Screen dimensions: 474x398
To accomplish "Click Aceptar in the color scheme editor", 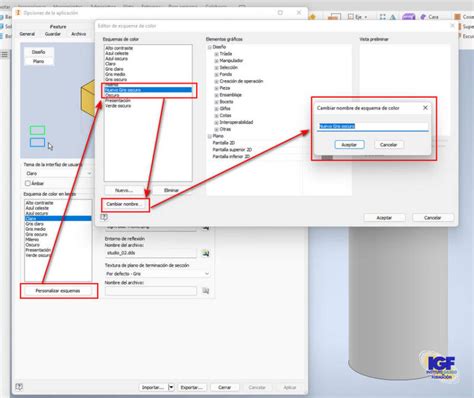I will 384,218.
